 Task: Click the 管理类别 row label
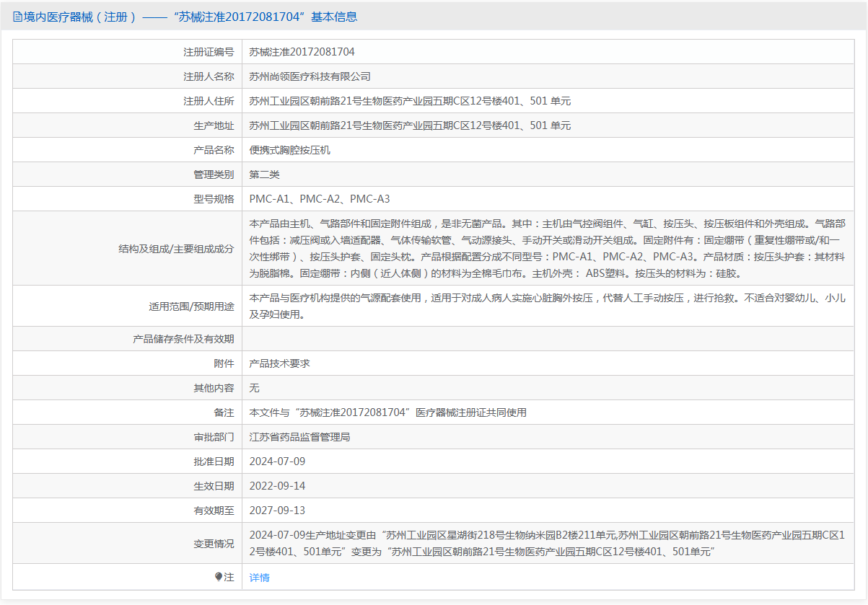214,175
